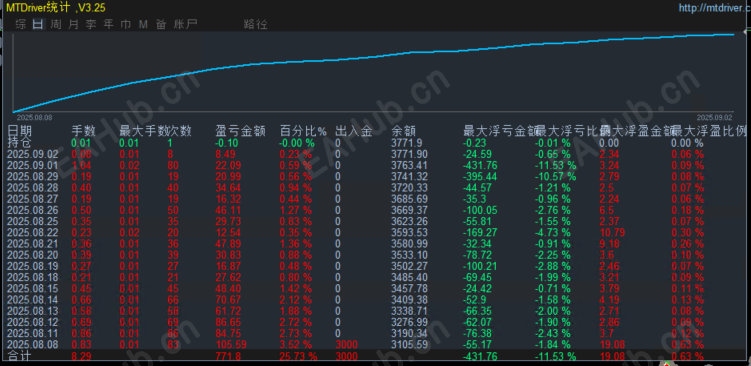751x366 pixels.
Task: Select the 2025.08.29 date row
Action: coord(33,176)
